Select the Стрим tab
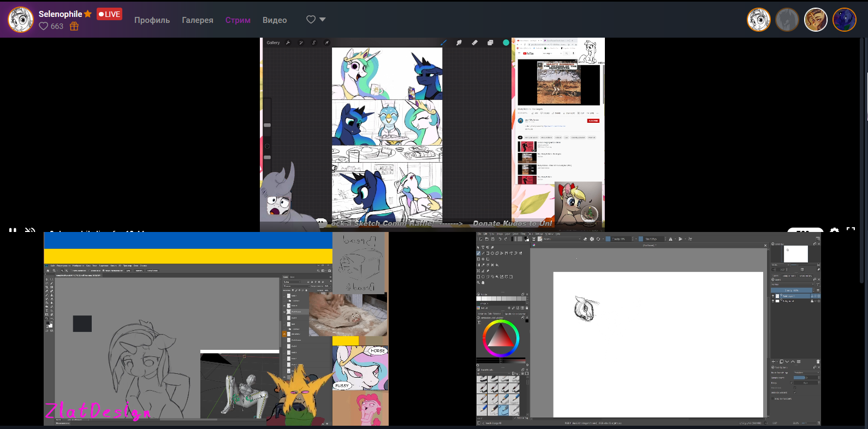 point(238,20)
